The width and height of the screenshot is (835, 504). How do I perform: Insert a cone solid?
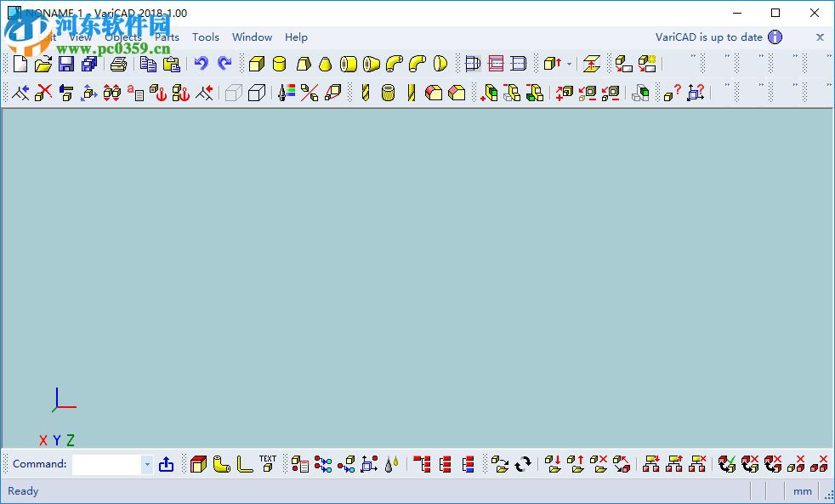pos(326,64)
